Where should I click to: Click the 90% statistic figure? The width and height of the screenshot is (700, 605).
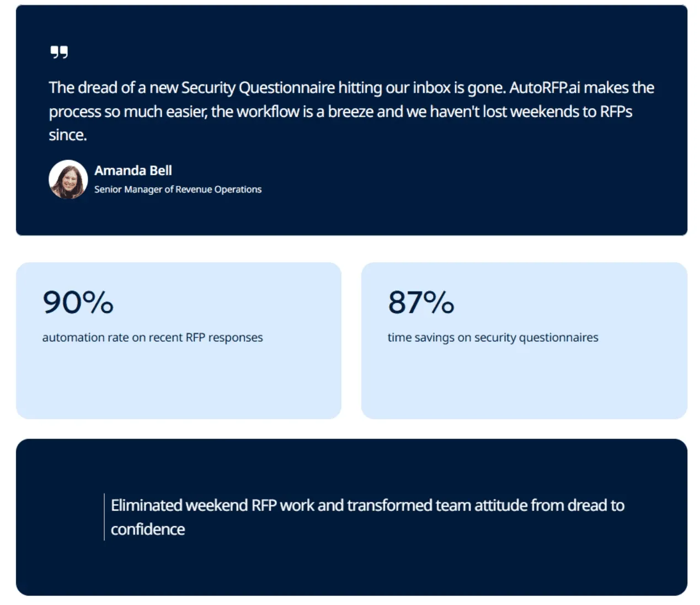(78, 302)
